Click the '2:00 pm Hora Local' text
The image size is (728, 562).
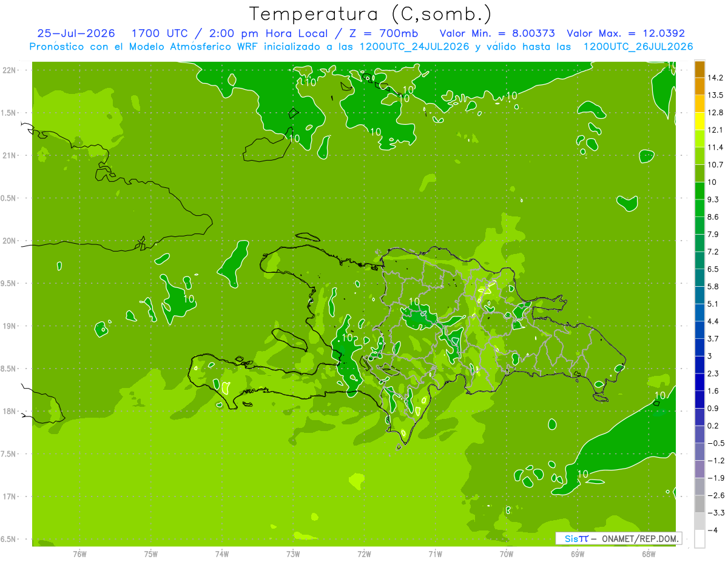(x=268, y=33)
